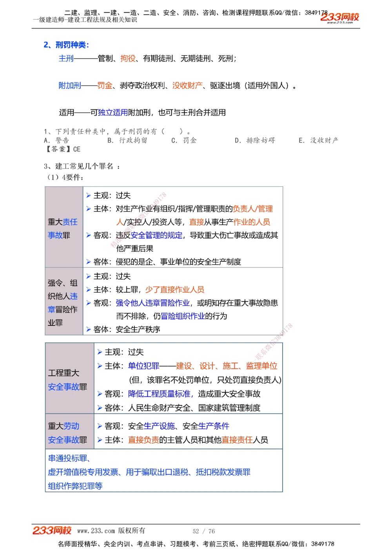392x555 pixels.
Task: Click the arrow bullet before "主观：过失"
Action: click(88, 195)
